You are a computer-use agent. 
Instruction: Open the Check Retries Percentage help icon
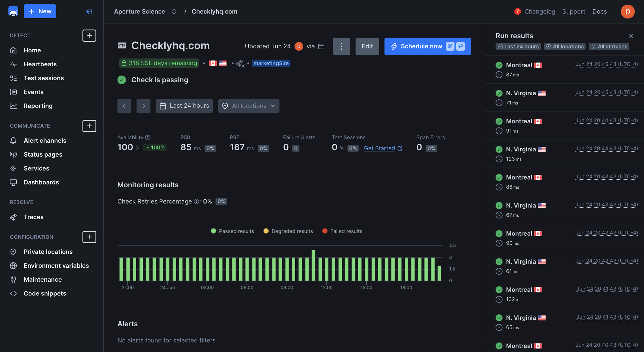tap(197, 201)
